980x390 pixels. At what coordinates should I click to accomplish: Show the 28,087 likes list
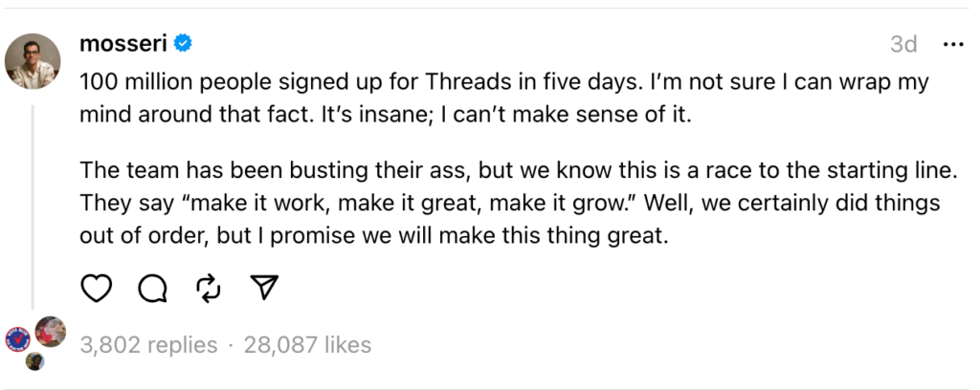pos(307,345)
